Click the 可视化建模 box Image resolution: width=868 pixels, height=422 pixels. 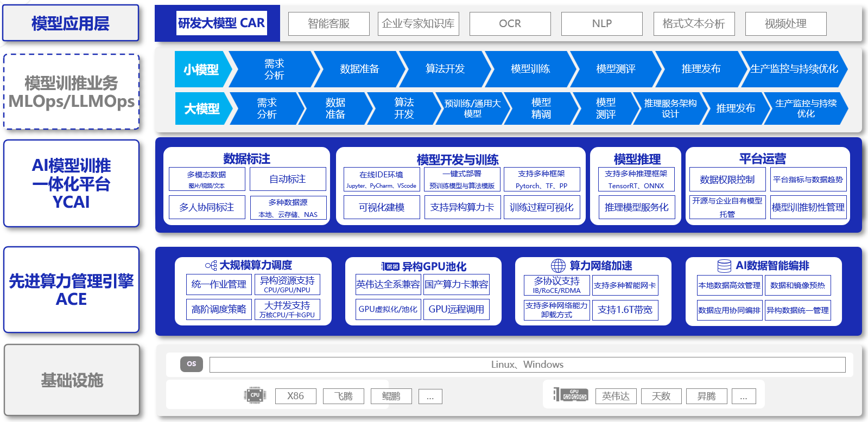pos(382,207)
